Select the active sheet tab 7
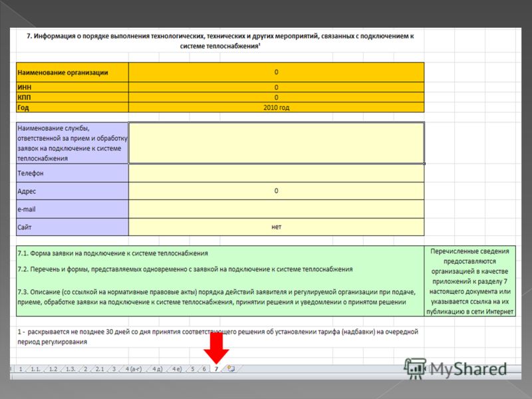Screen dimensions: 532x399 pos(216,369)
